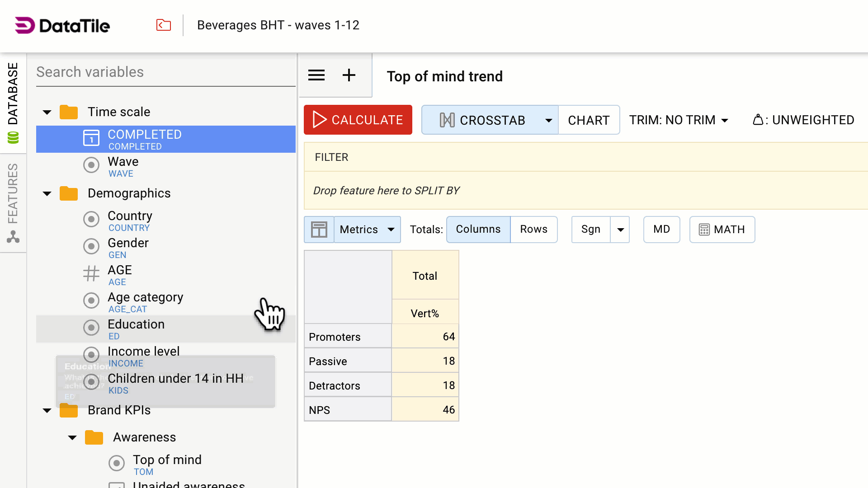Image resolution: width=868 pixels, height=488 pixels.
Task: Switch to CHART view
Action: tap(589, 120)
